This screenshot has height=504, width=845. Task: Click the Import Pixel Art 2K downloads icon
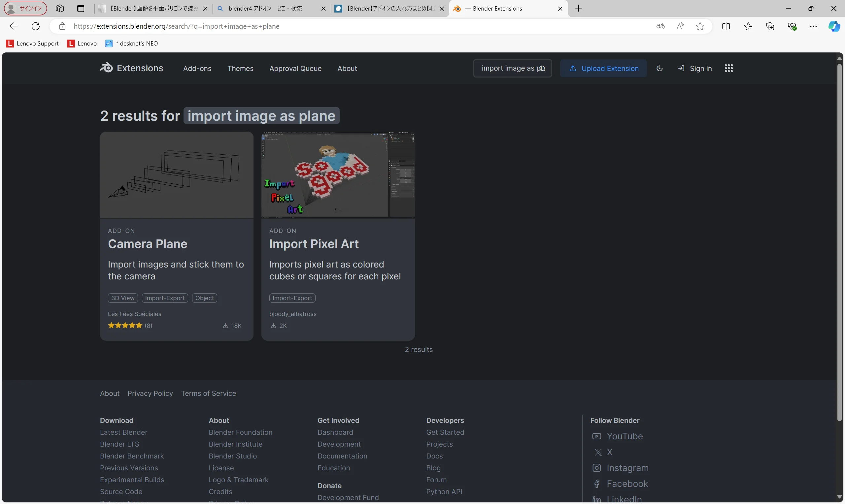point(273,326)
